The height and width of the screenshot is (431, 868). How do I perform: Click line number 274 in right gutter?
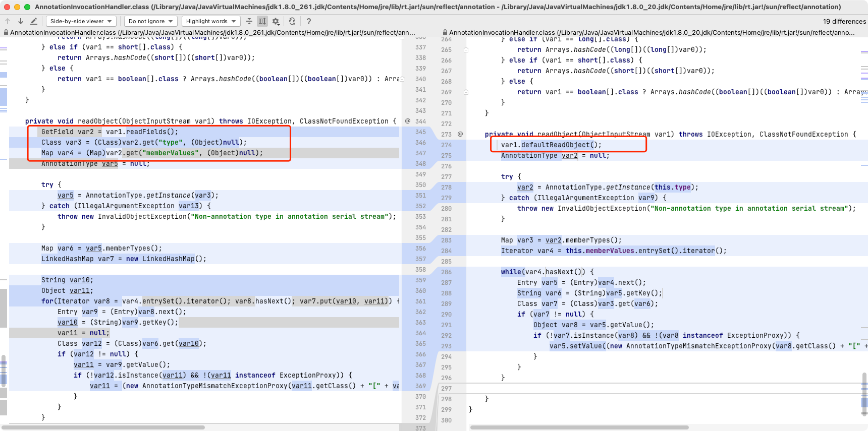[446, 145]
